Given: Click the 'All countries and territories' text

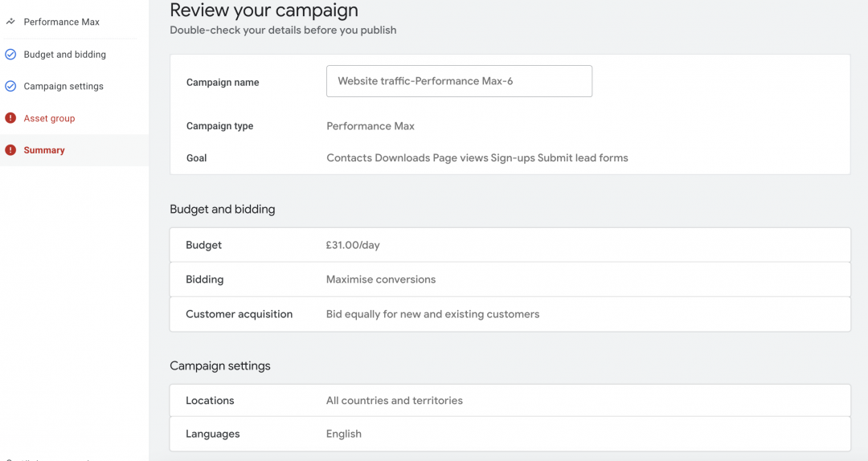Looking at the screenshot, I should coord(394,400).
